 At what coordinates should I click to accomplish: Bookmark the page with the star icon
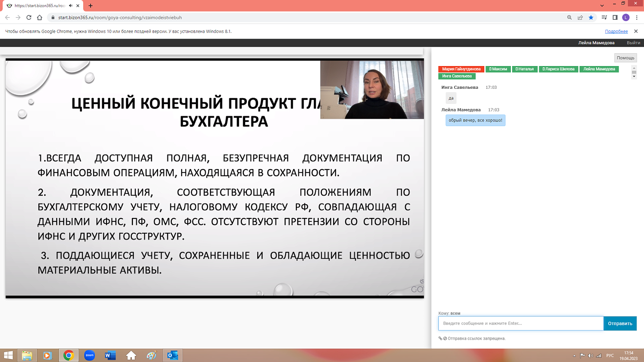tap(591, 18)
